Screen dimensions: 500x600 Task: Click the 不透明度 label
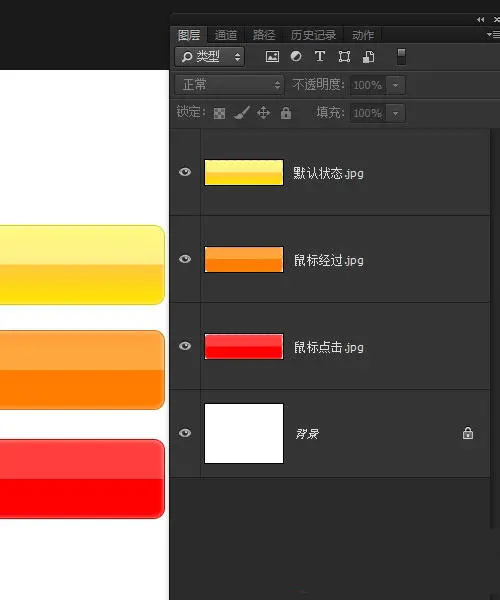(318, 84)
